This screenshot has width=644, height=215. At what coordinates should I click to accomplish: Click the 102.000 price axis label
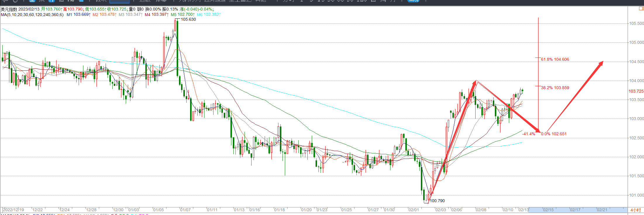pyautogui.click(x=636, y=157)
